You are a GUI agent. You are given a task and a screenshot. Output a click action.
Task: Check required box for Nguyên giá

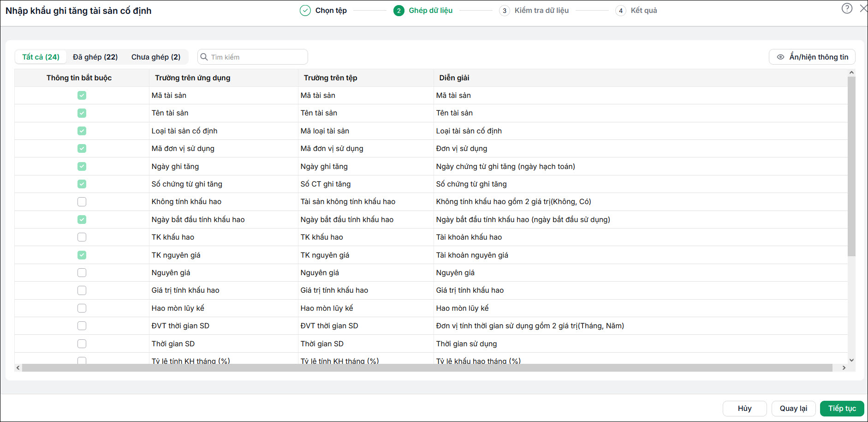[82, 272]
